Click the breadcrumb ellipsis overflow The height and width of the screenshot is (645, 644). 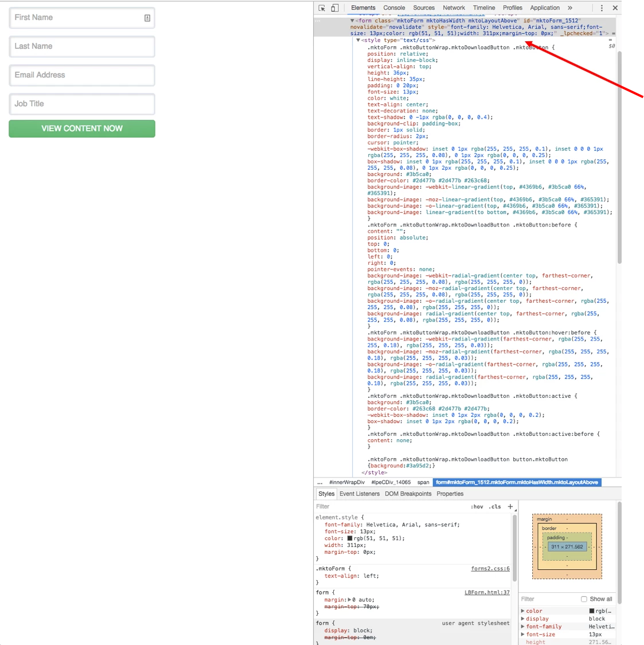pos(320,482)
